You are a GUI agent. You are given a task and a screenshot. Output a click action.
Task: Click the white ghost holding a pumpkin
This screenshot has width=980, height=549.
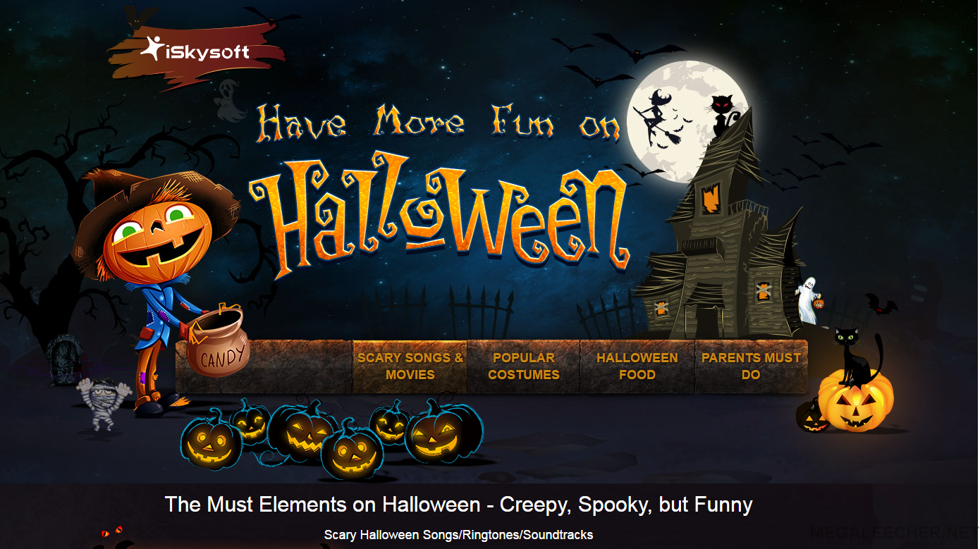tap(809, 300)
